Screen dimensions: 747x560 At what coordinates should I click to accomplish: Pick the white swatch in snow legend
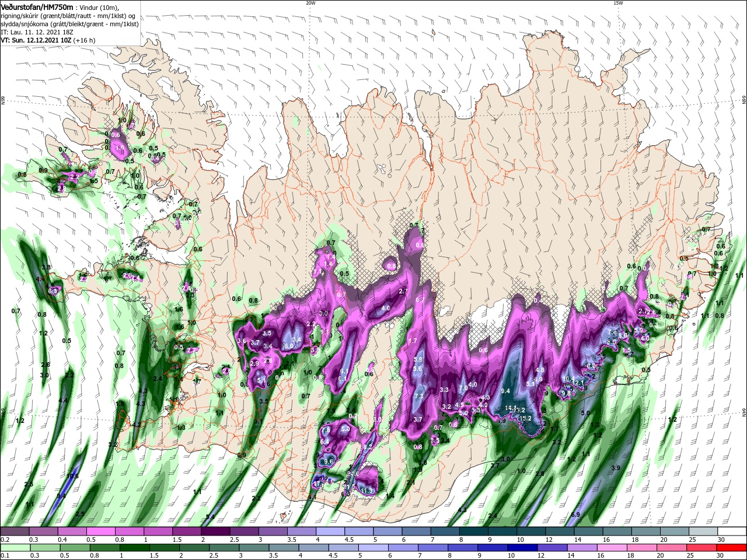[732, 531]
